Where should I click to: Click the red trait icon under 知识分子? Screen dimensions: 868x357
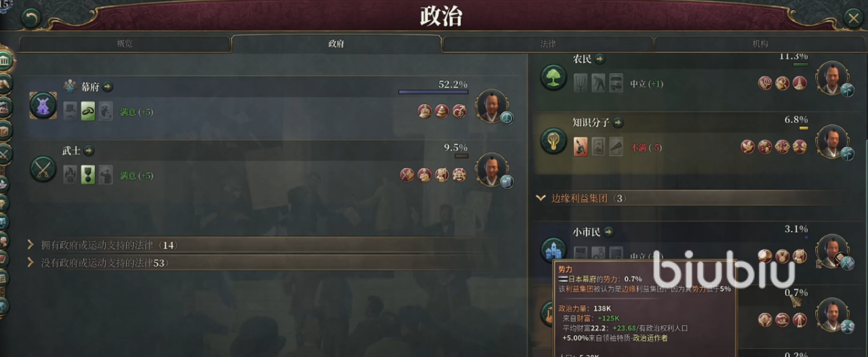580,146
